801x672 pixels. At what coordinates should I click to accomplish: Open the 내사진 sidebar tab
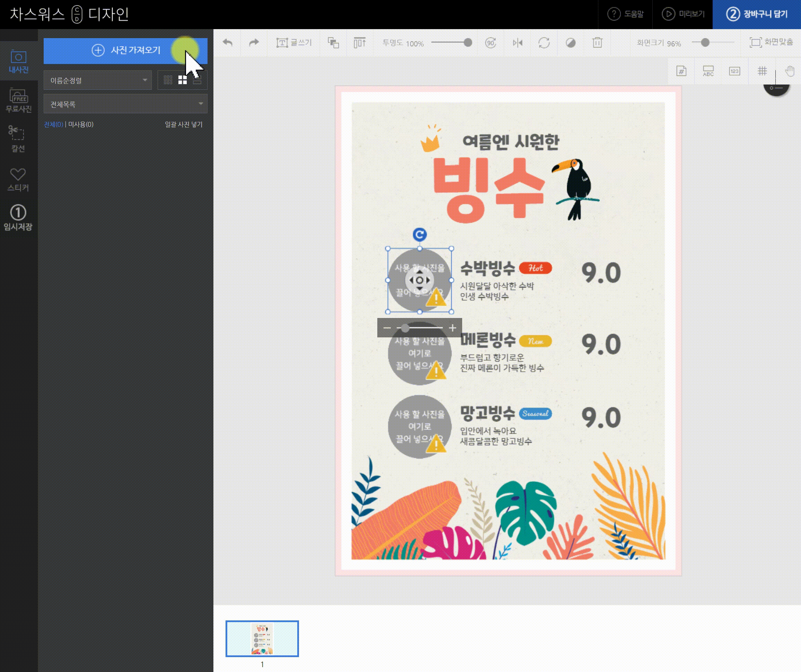(18, 61)
